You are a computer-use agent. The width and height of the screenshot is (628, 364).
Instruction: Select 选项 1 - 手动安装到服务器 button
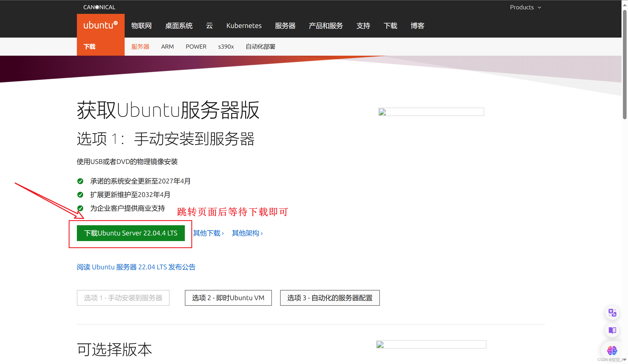(123, 298)
